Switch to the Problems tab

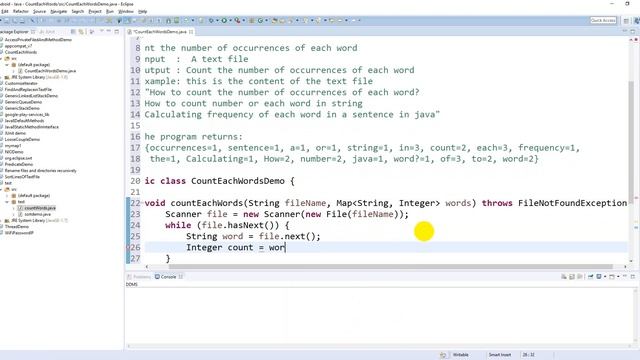pyautogui.click(x=139, y=277)
